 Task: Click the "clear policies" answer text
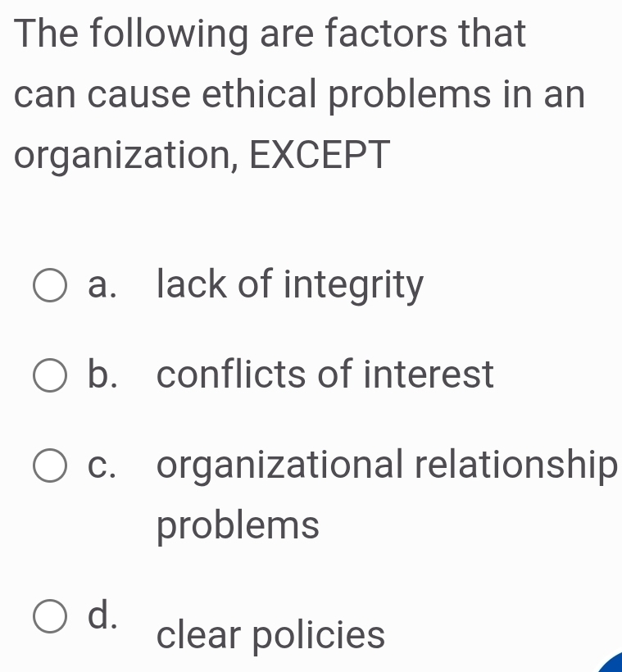pos(270,633)
